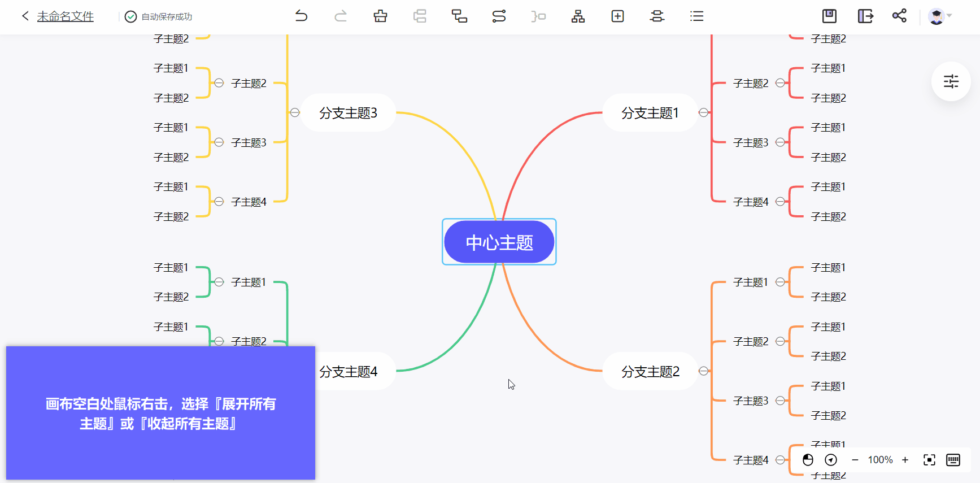Select the 分支主题4 branch node
The width and height of the screenshot is (980, 483).
[355, 371]
